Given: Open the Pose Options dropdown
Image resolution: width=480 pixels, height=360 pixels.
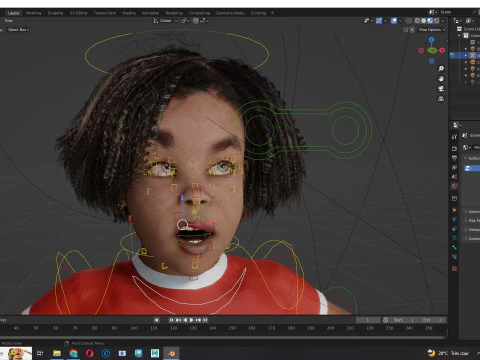Looking at the screenshot, I should click(432, 30).
